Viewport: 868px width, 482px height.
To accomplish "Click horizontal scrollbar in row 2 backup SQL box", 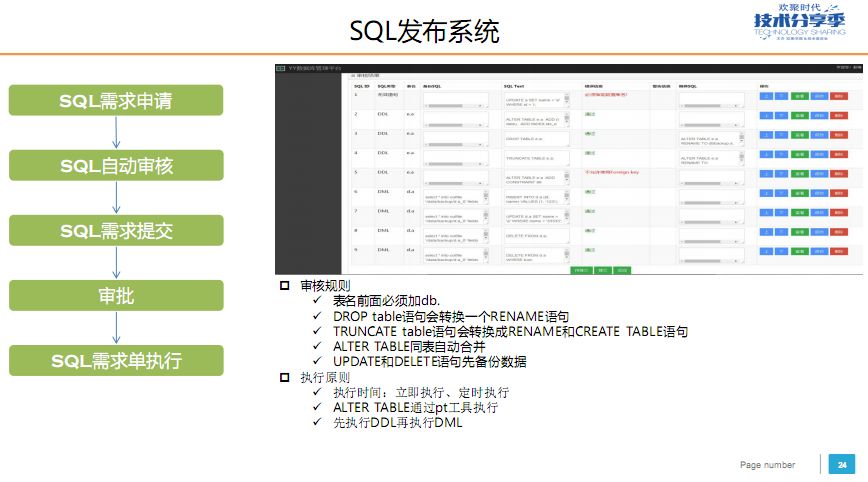I will coord(454,126).
